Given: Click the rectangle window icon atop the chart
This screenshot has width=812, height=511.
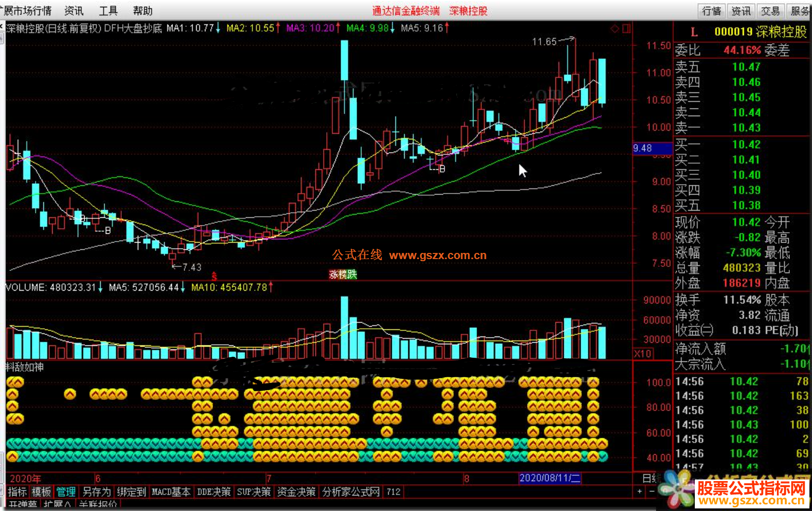Looking at the screenshot, I should [626, 28].
